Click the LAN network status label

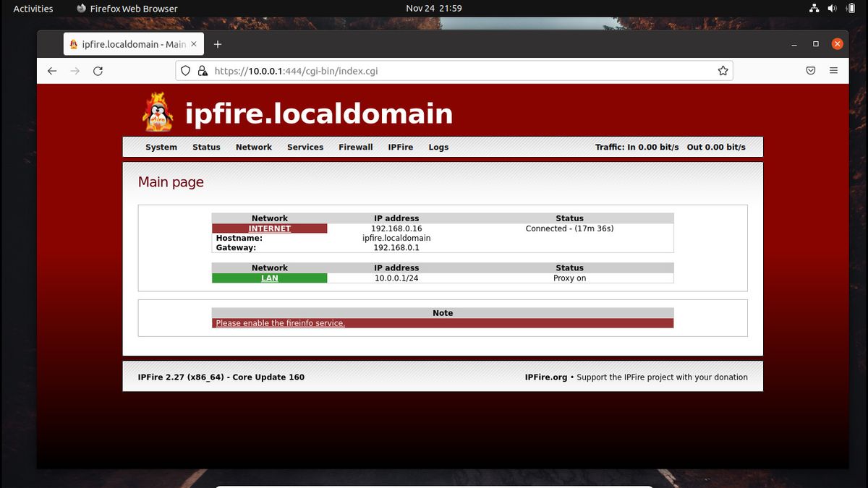click(x=269, y=277)
